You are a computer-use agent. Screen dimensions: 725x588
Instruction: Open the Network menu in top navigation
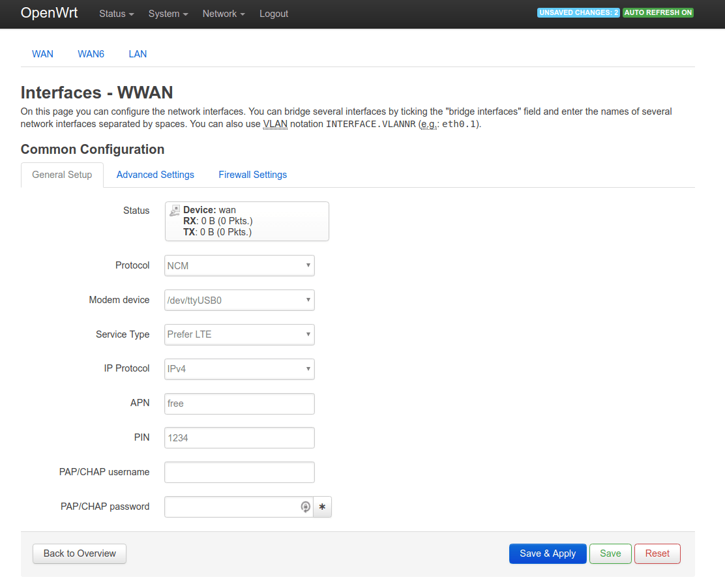[224, 14]
